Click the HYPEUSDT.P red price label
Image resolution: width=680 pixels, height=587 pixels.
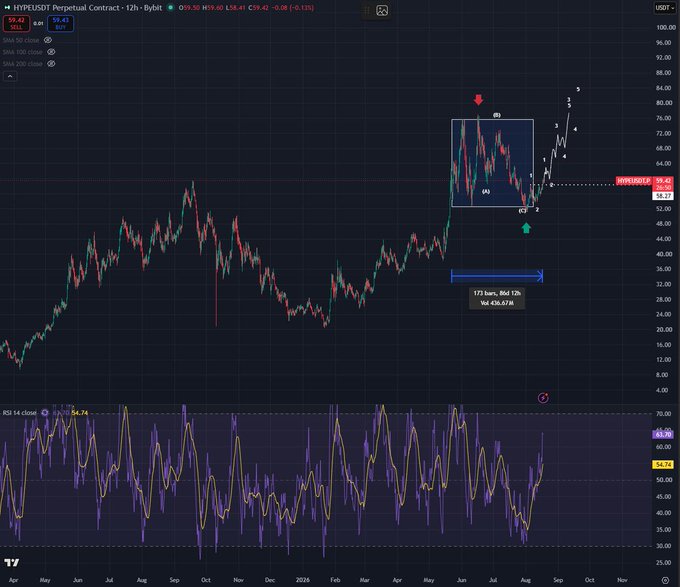[634, 180]
